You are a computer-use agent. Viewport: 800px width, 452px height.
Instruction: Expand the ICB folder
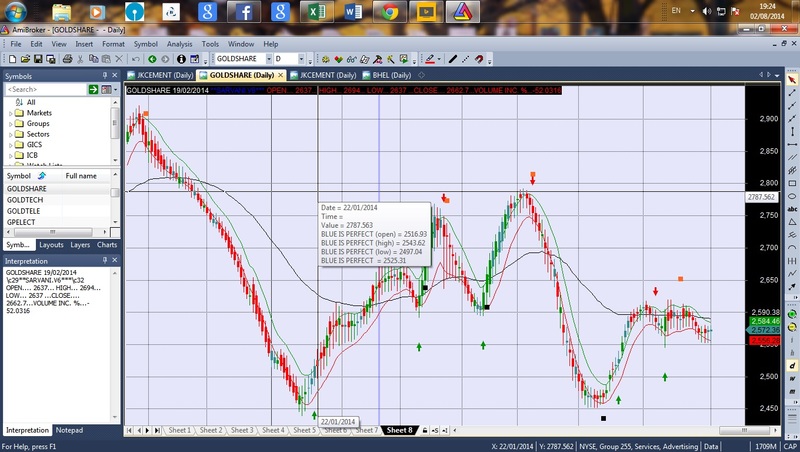coord(11,156)
